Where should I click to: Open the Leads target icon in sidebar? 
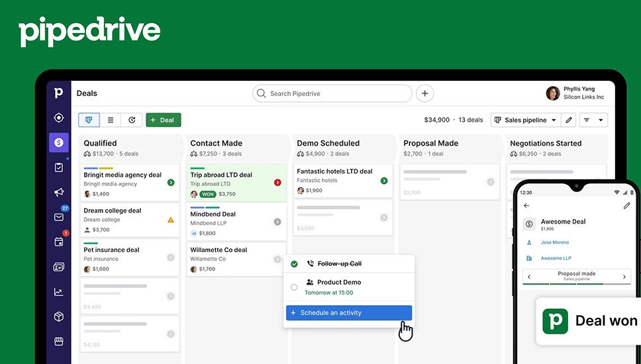click(59, 118)
